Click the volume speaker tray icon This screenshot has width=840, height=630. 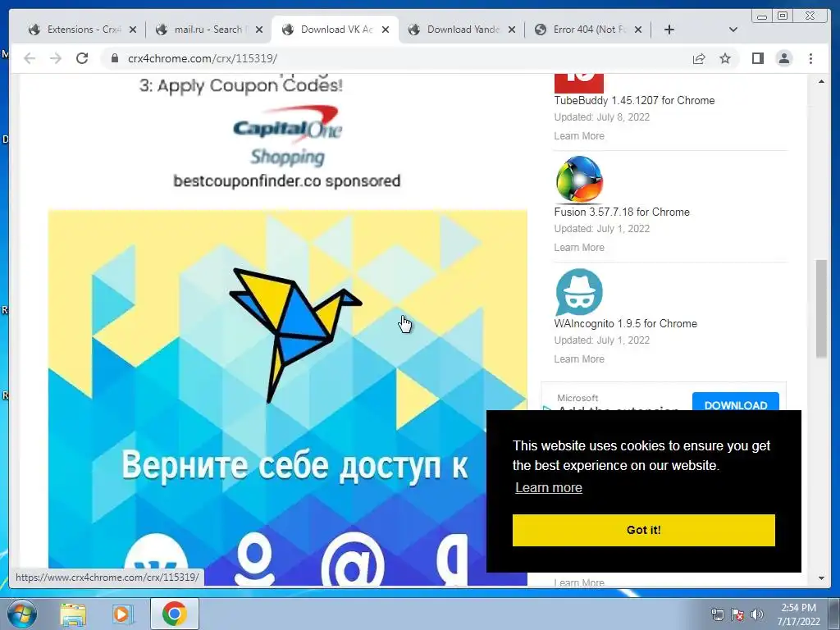(x=757, y=614)
